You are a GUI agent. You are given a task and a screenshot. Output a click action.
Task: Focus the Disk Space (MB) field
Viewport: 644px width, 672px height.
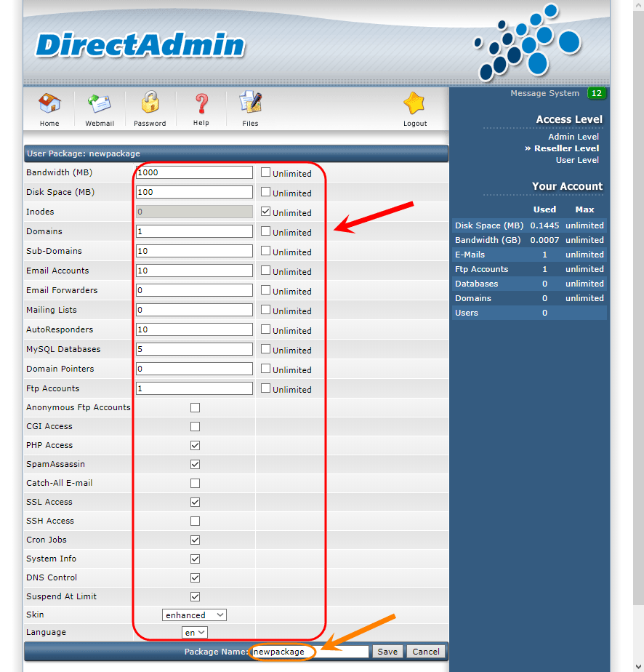(194, 192)
